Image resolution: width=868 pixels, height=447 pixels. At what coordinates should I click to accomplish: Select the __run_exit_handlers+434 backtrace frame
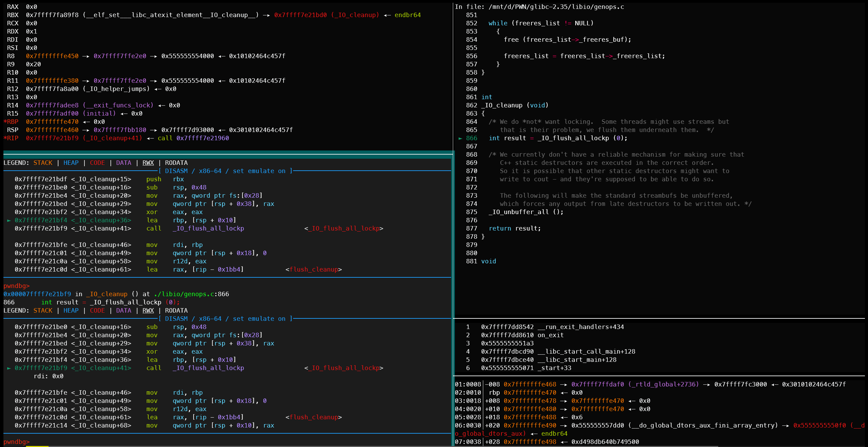pos(580,327)
